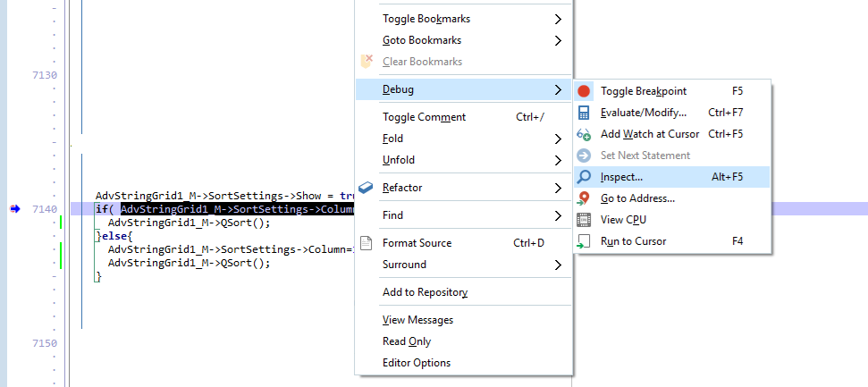Screen dimensions: 868x387
Task: Choose Add to Repository
Action: (425, 292)
